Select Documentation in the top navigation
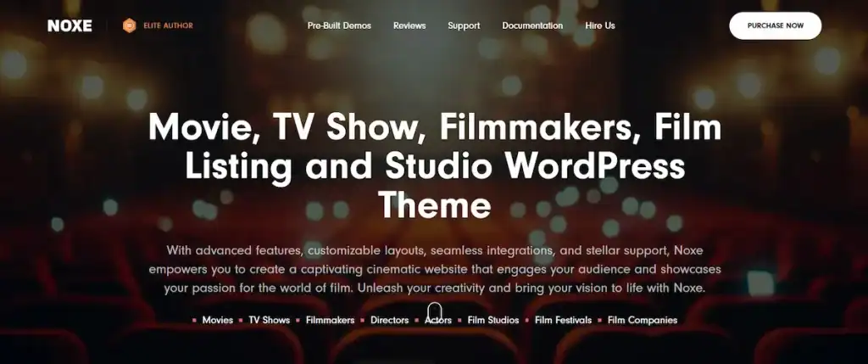This screenshot has width=868, height=364. point(532,25)
